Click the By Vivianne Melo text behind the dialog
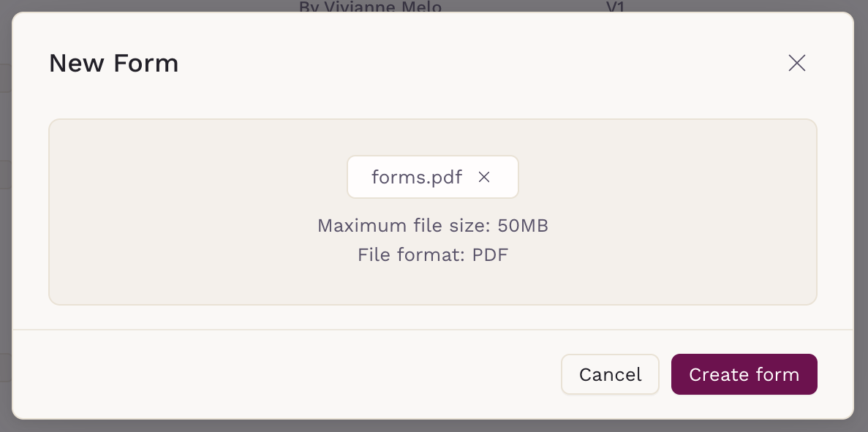The image size is (868, 432). (x=370, y=7)
